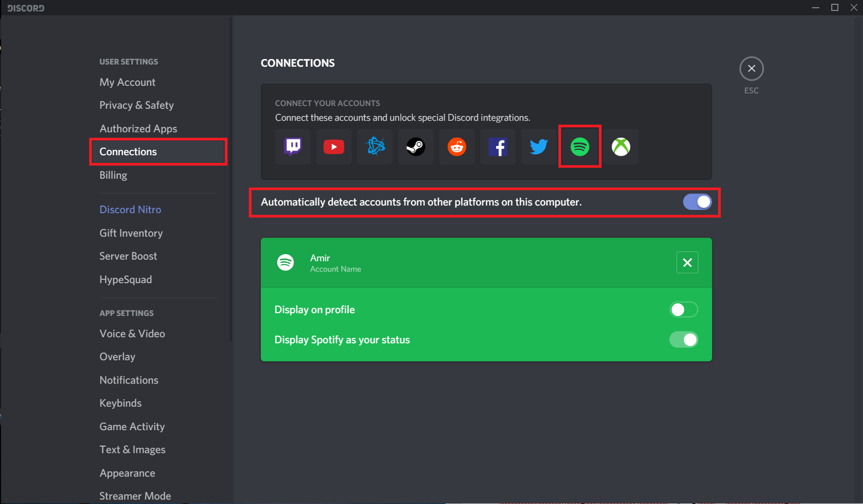
Task: Open Keybinds settings
Action: click(x=120, y=403)
